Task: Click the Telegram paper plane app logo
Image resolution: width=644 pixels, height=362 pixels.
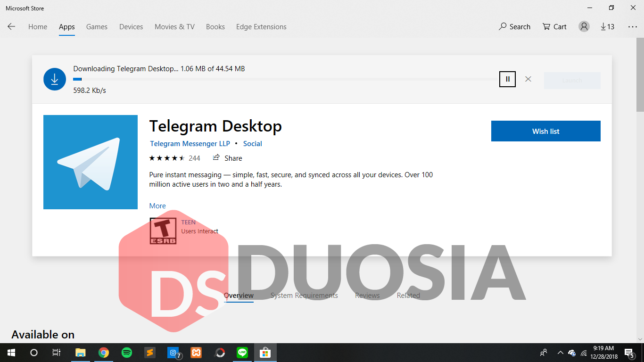Action: [91, 162]
